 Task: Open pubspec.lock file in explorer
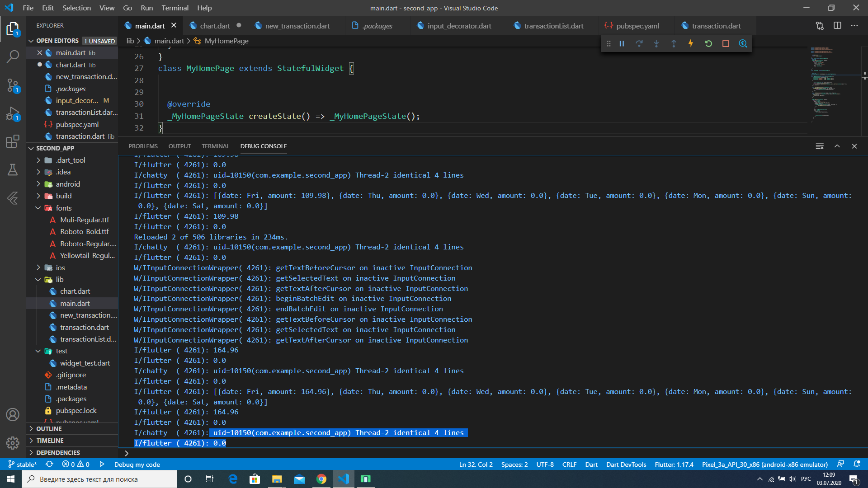coord(76,411)
